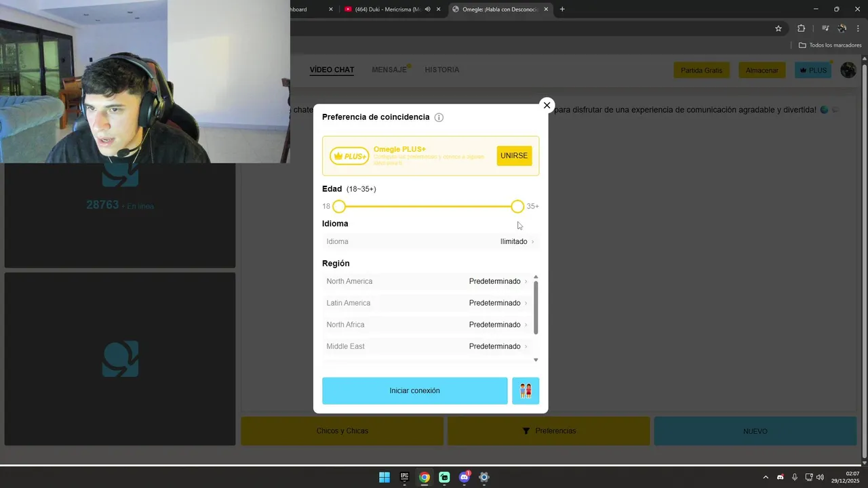Open the Almacenar store button
Viewport: 868px width, 488px height.
762,70
